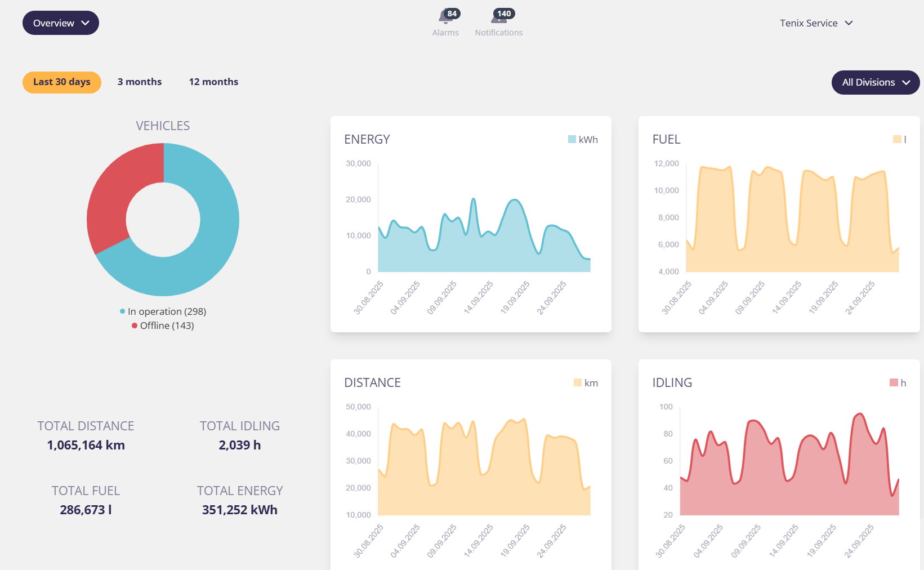Click the 140 notifications count badge
924x570 pixels.
point(504,14)
